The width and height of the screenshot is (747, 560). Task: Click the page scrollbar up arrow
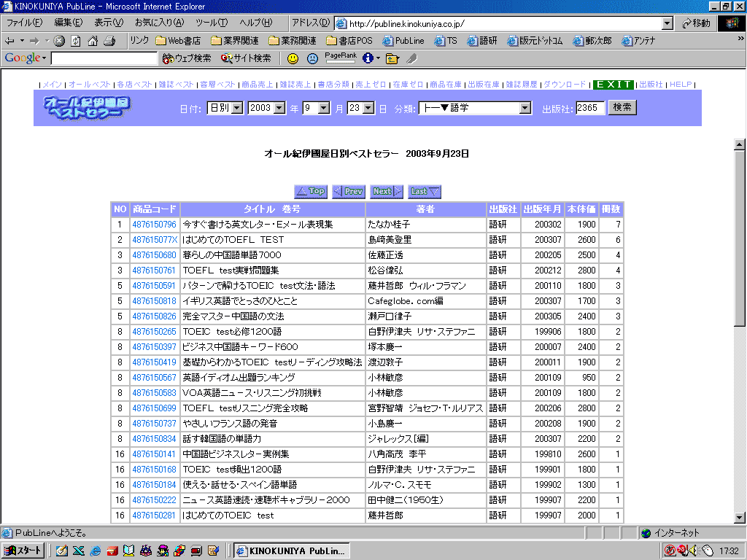[x=740, y=144]
